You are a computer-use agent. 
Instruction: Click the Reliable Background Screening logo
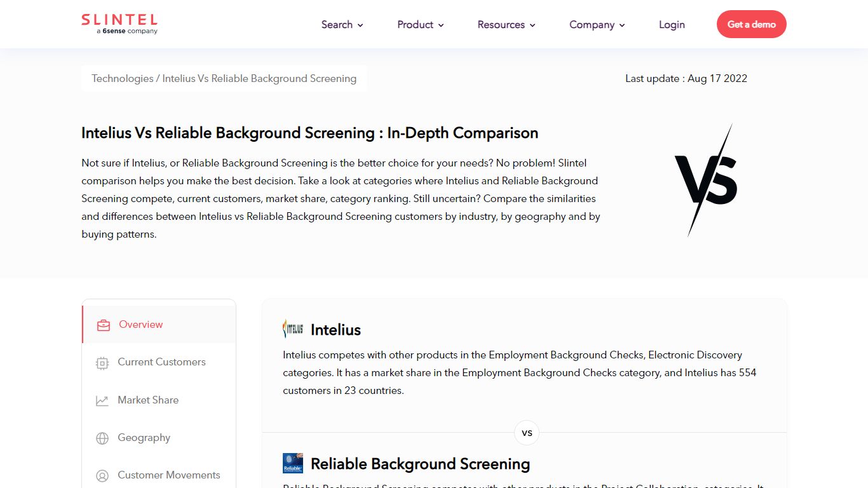click(293, 463)
